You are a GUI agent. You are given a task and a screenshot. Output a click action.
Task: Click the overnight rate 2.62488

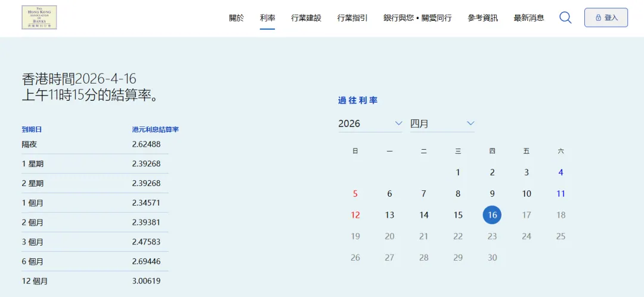[146, 144]
